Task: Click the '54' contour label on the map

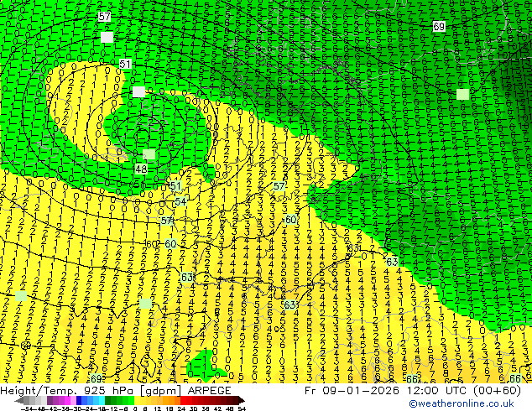Action: [180, 202]
